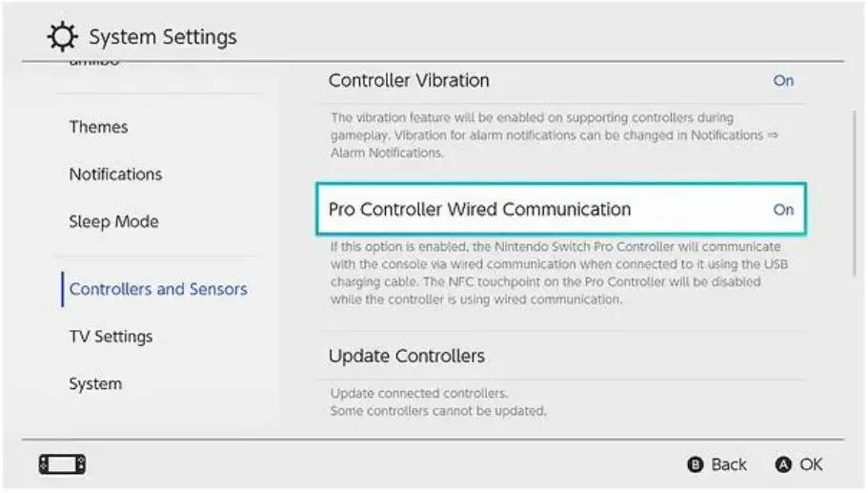The image size is (868, 493).
Task: Click the System Settings gear icon
Action: click(x=63, y=38)
